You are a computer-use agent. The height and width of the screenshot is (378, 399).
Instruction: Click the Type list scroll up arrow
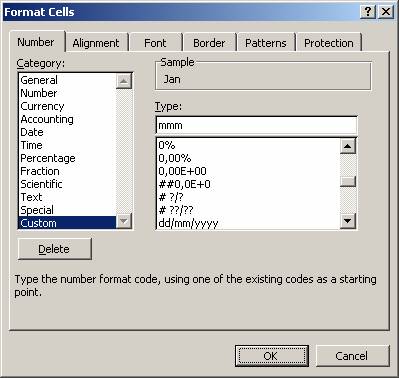pyautogui.click(x=348, y=146)
